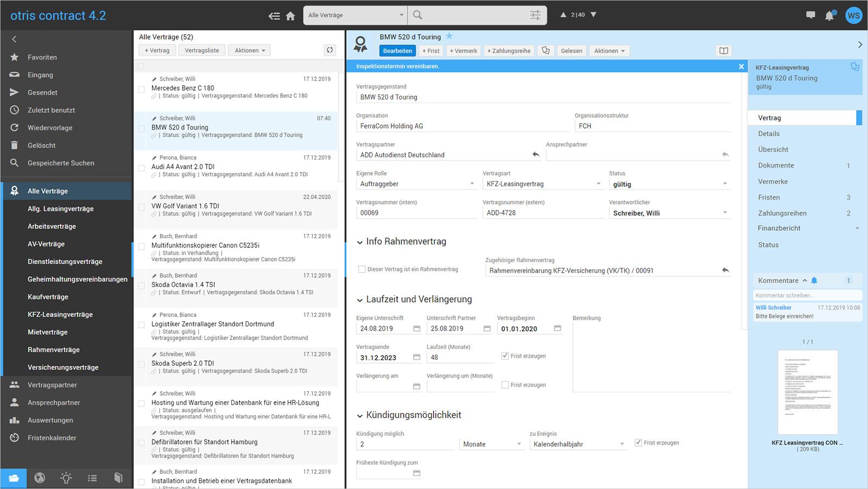Screen dimensions: 868x489
Task: Click + Vertrag button
Action: pos(157,50)
